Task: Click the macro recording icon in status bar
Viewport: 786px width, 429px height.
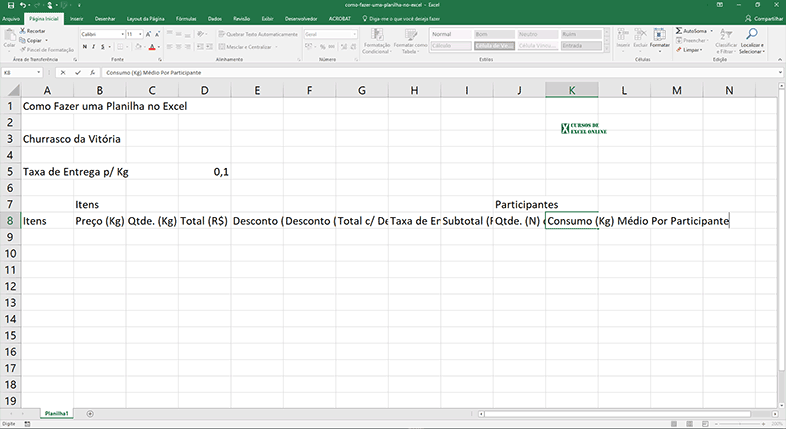Action: point(28,424)
